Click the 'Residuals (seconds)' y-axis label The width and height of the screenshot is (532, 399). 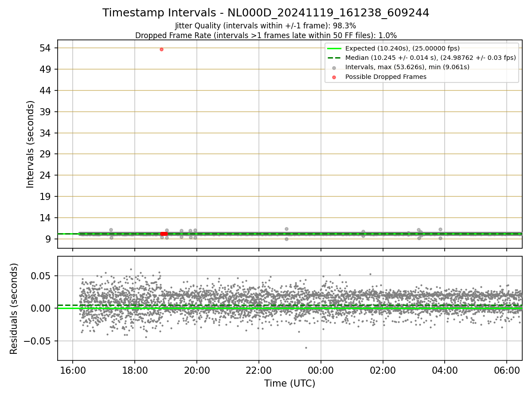14,309
